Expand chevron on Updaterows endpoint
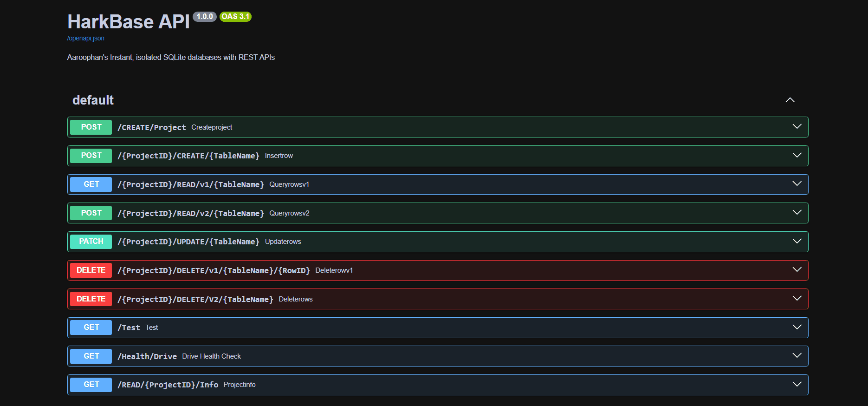Image resolution: width=868 pixels, height=406 pixels. [x=797, y=242]
